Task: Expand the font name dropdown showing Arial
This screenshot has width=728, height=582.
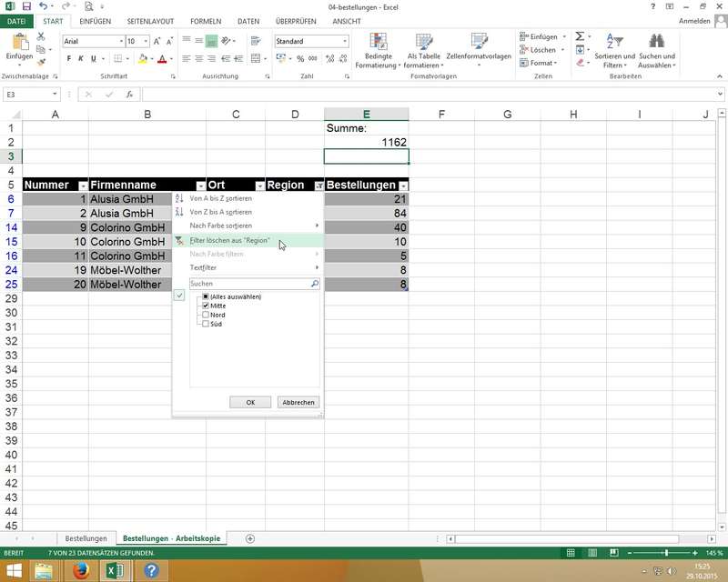Action: pos(119,42)
